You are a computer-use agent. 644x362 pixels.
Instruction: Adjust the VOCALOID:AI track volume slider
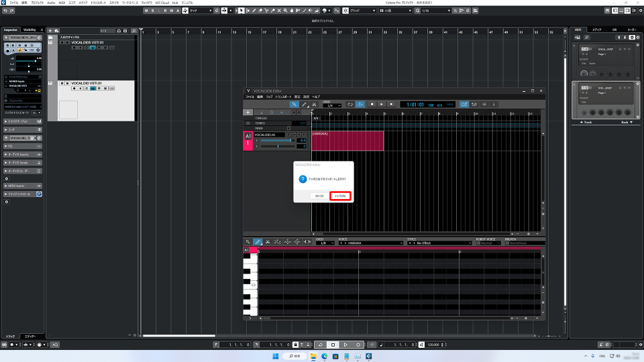click(x=276, y=141)
